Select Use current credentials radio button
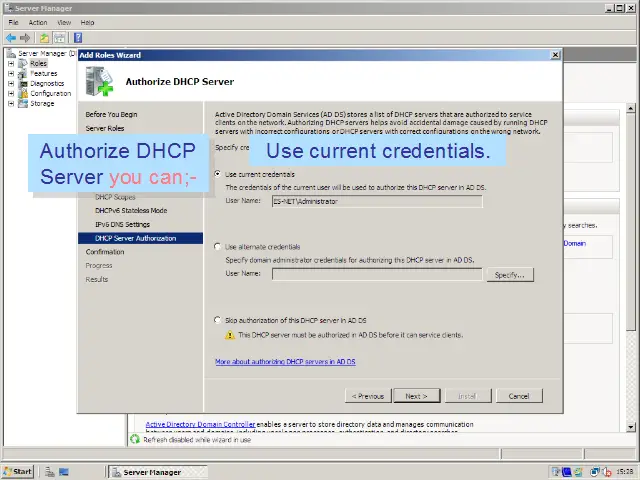This screenshot has width=640, height=480. 218,174
